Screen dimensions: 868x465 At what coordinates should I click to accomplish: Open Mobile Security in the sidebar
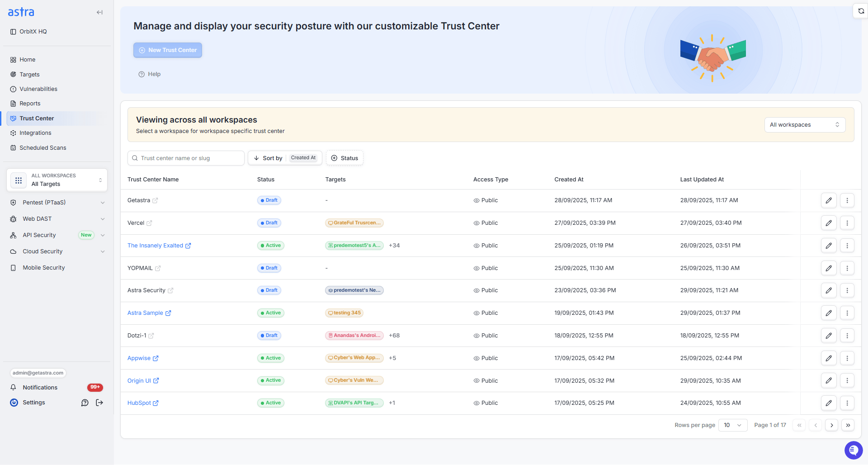point(44,268)
